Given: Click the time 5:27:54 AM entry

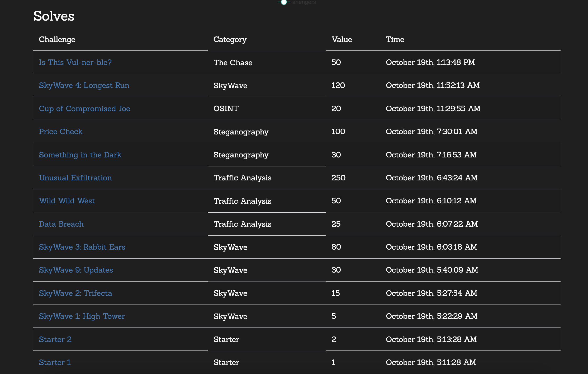Looking at the screenshot, I should coord(431,293).
